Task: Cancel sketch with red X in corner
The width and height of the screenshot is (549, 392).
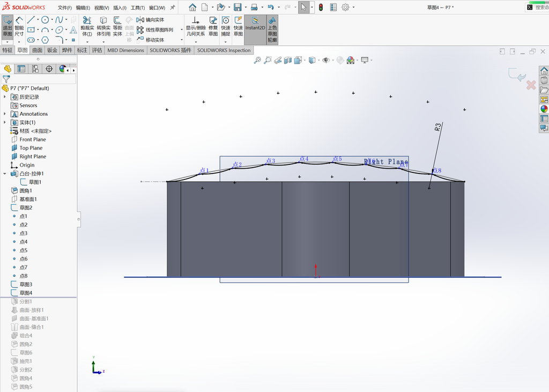Action: 531,85
